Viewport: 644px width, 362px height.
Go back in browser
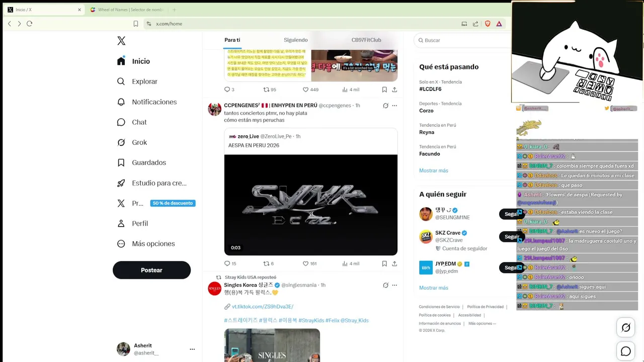click(9, 24)
